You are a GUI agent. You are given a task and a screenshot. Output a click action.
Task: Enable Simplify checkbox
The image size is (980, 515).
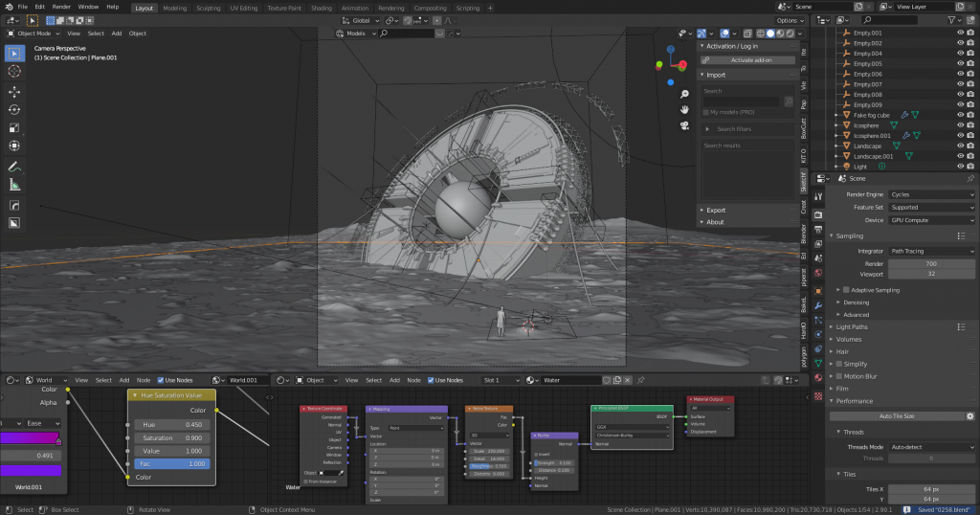pos(839,364)
